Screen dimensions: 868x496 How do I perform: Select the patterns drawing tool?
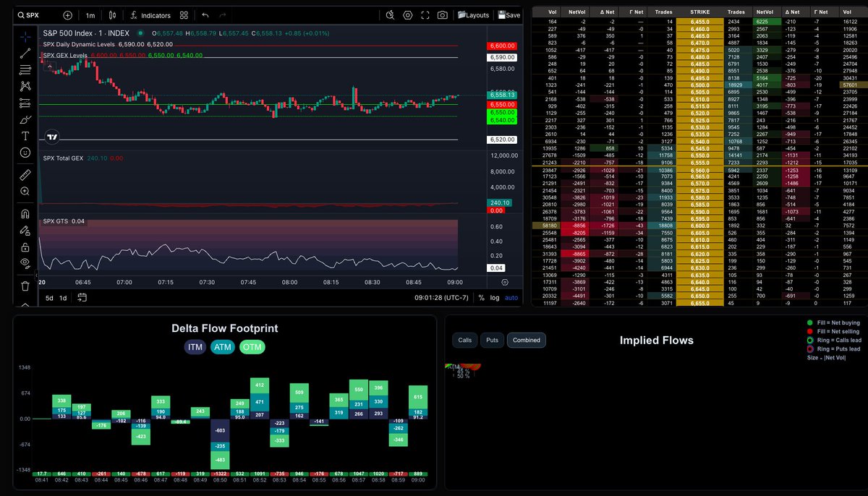[x=25, y=86]
